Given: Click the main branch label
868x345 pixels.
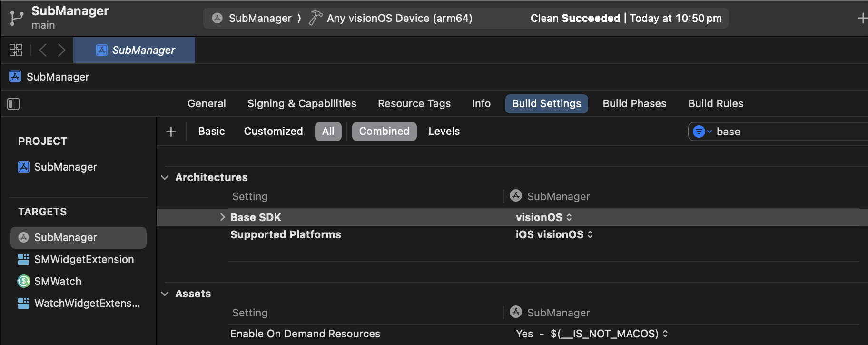Looking at the screenshot, I should pos(43,25).
